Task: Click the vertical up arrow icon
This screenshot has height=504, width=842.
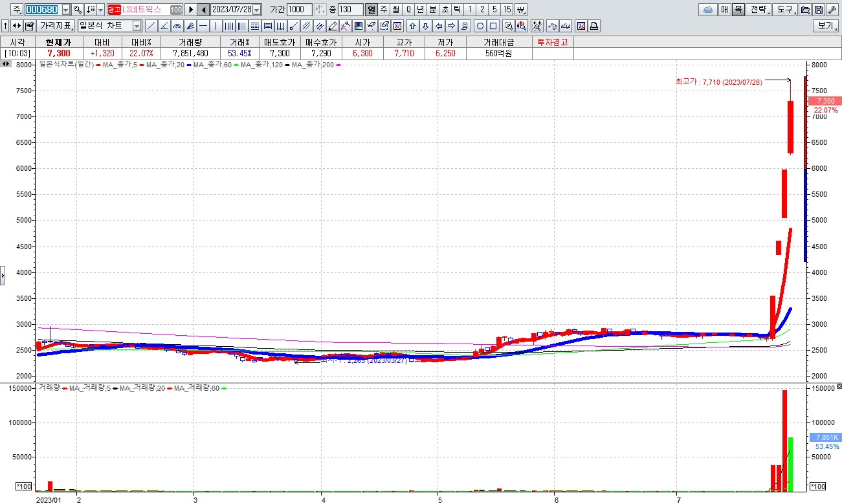Action: click(5, 26)
